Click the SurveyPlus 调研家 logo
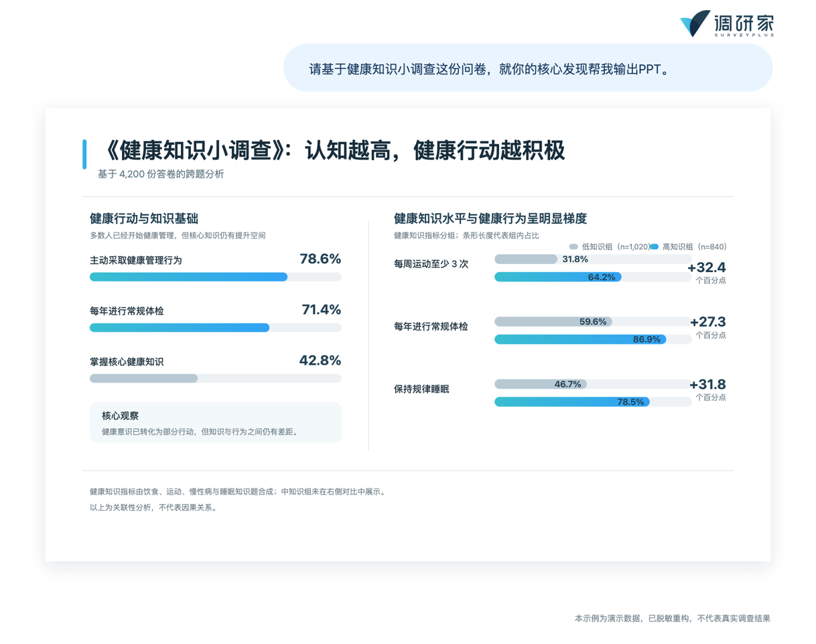 click(726, 24)
